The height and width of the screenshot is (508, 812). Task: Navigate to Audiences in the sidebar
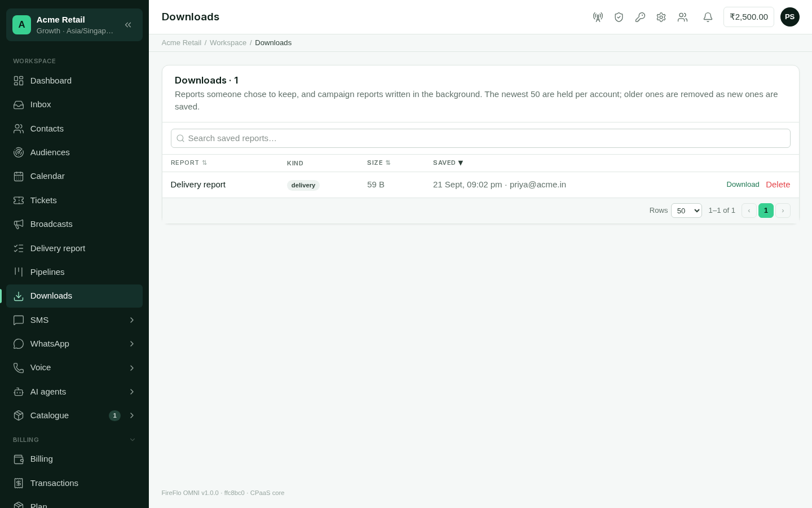click(74, 152)
